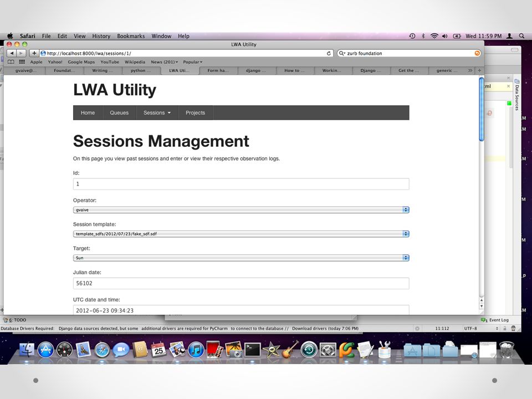This screenshot has width=532, height=399.
Task: Open a new tab with the plus
Action: click(479, 70)
